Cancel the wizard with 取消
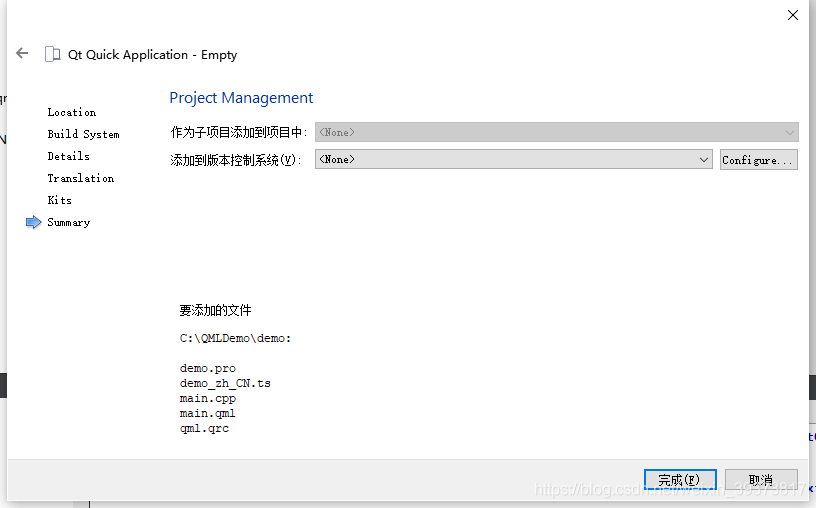Screen dimensions: 816x508 pos(761,479)
